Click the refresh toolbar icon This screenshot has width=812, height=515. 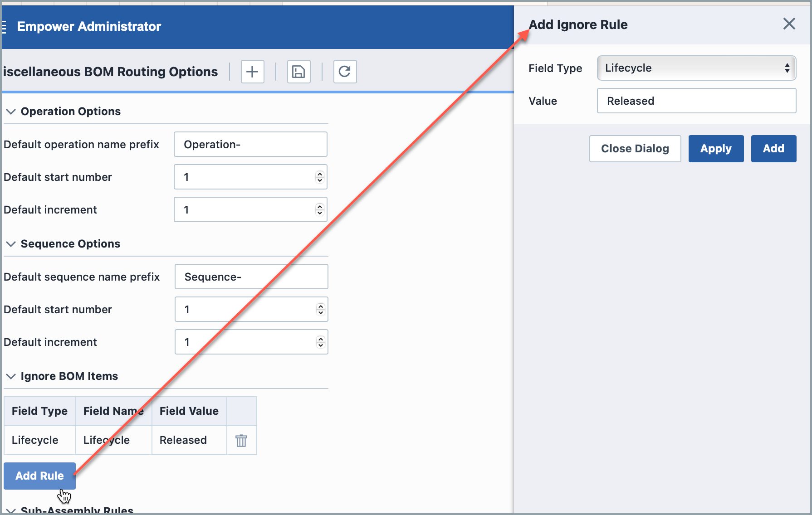click(345, 72)
